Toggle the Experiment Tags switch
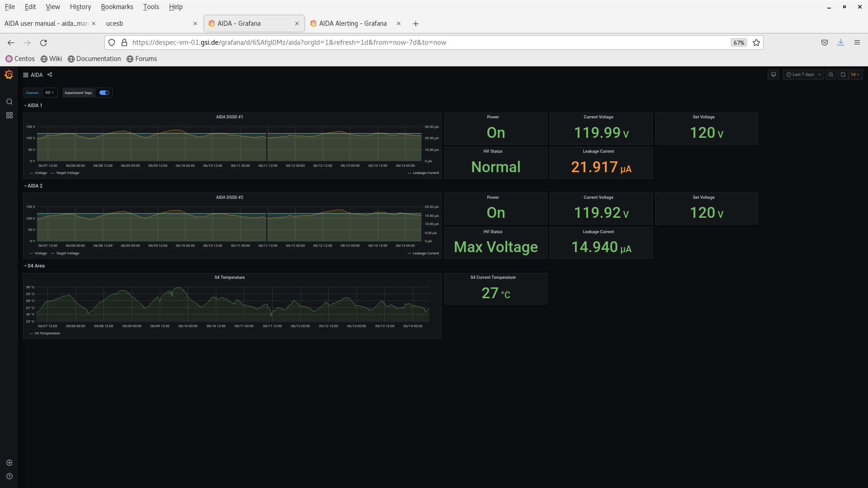 tap(104, 93)
